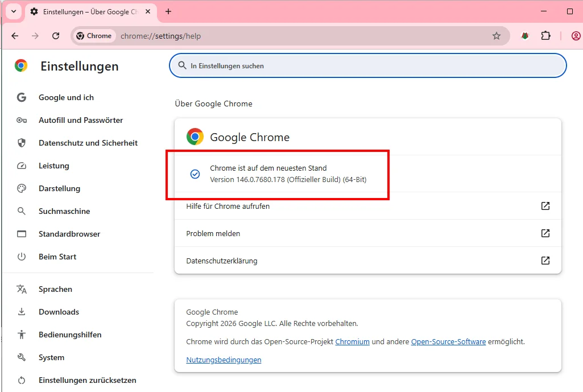Click the wrench icon beside System

(x=22, y=357)
